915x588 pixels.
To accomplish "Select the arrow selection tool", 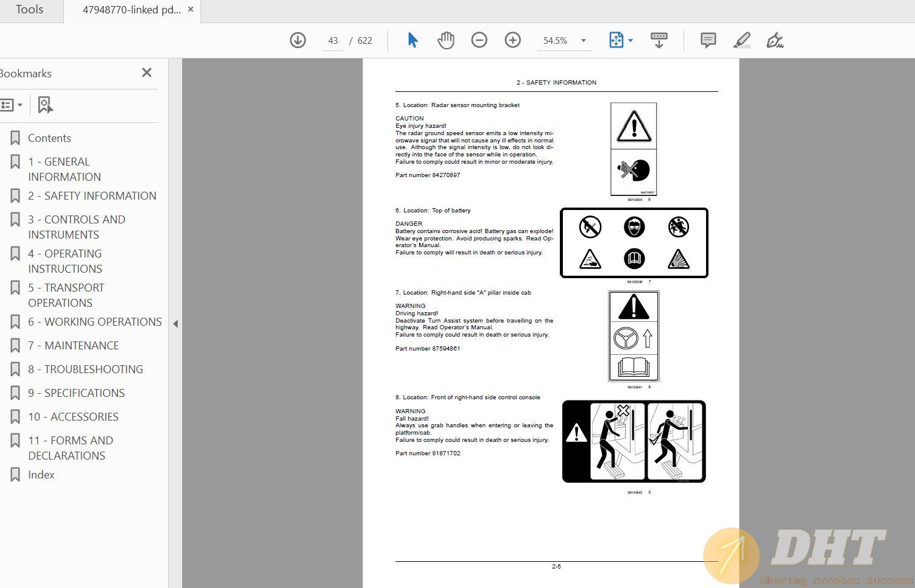I will pyautogui.click(x=412, y=40).
